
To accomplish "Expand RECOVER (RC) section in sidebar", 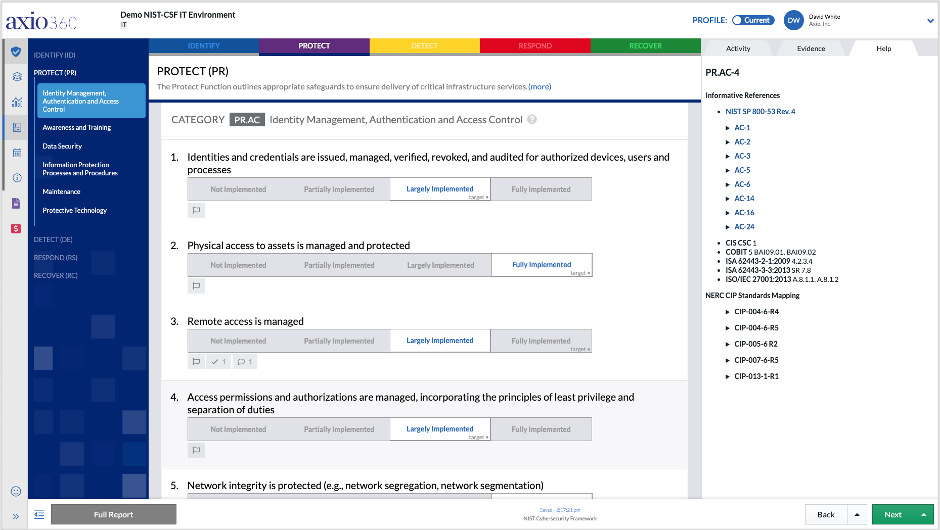I will point(55,275).
